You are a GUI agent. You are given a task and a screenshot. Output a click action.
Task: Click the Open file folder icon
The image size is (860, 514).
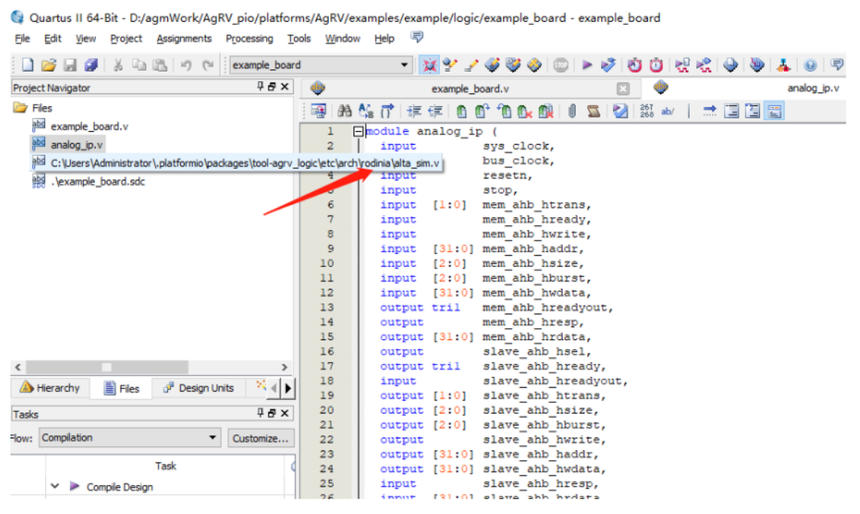tap(48, 65)
